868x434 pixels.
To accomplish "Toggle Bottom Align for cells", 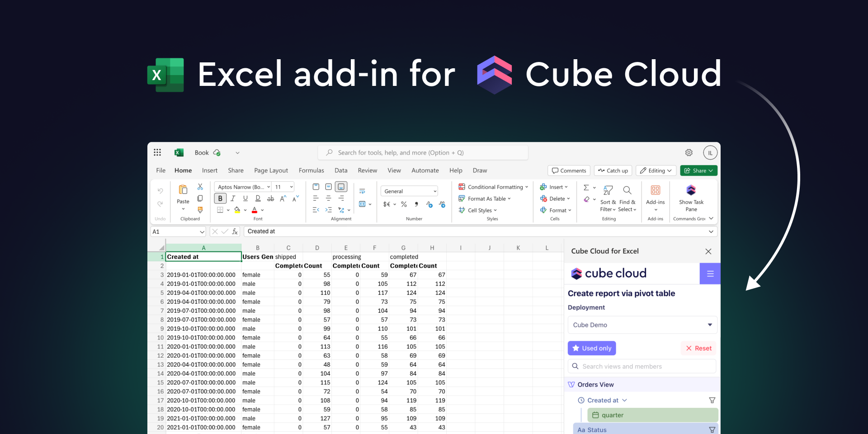I will pos(341,187).
